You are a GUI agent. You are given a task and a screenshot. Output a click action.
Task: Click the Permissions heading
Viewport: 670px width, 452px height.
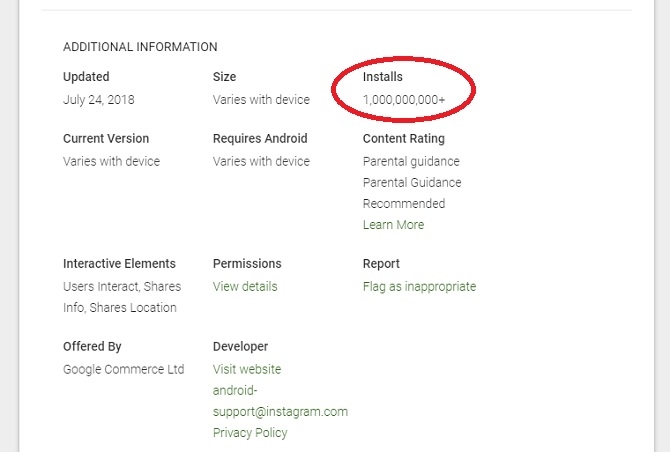[x=247, y=264]
